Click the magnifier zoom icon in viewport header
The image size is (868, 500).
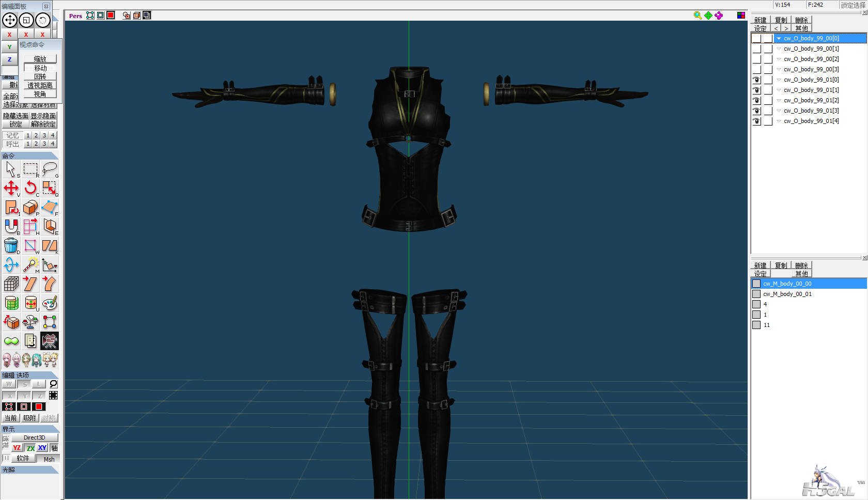698,15
